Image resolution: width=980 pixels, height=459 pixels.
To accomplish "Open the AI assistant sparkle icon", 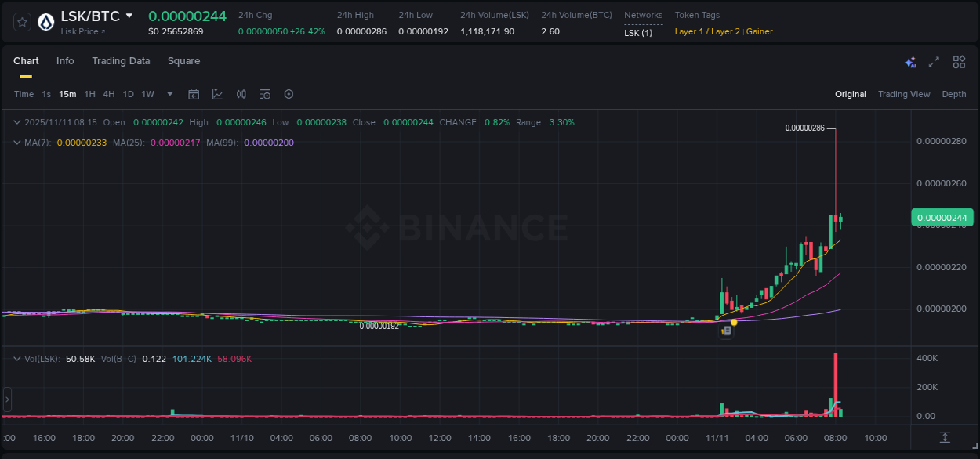I will click(910, 62).
